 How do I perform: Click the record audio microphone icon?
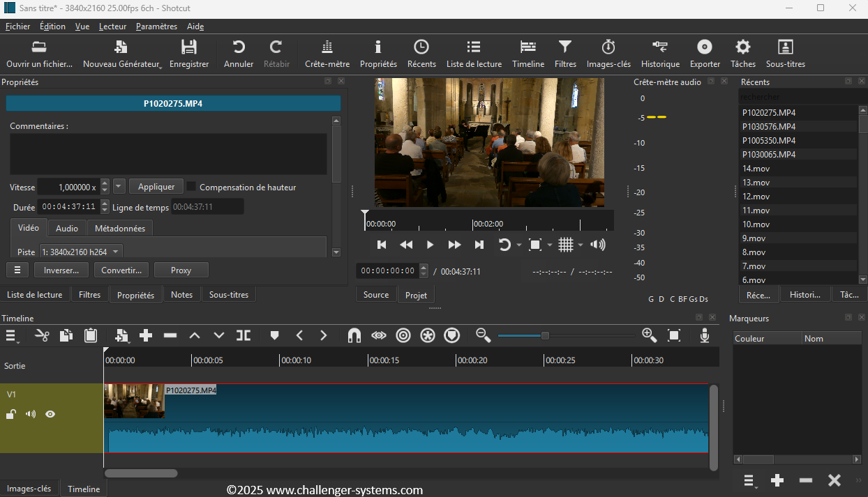[705, 335]
